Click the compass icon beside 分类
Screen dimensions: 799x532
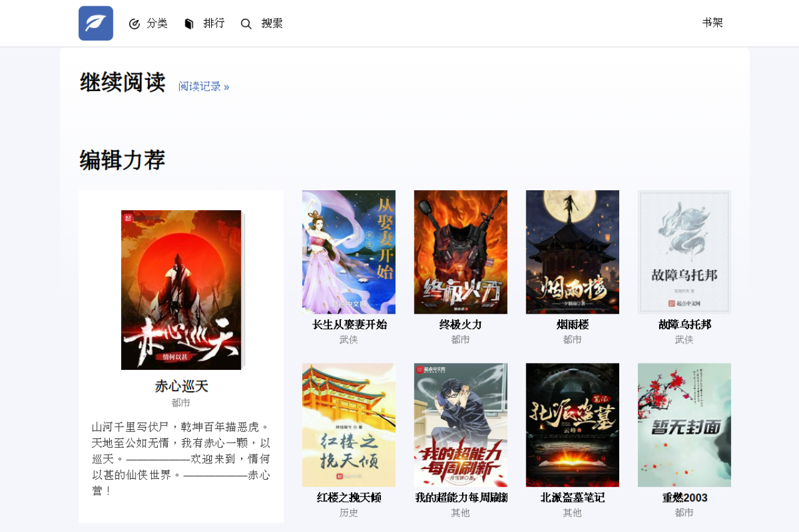pos(134,24)
